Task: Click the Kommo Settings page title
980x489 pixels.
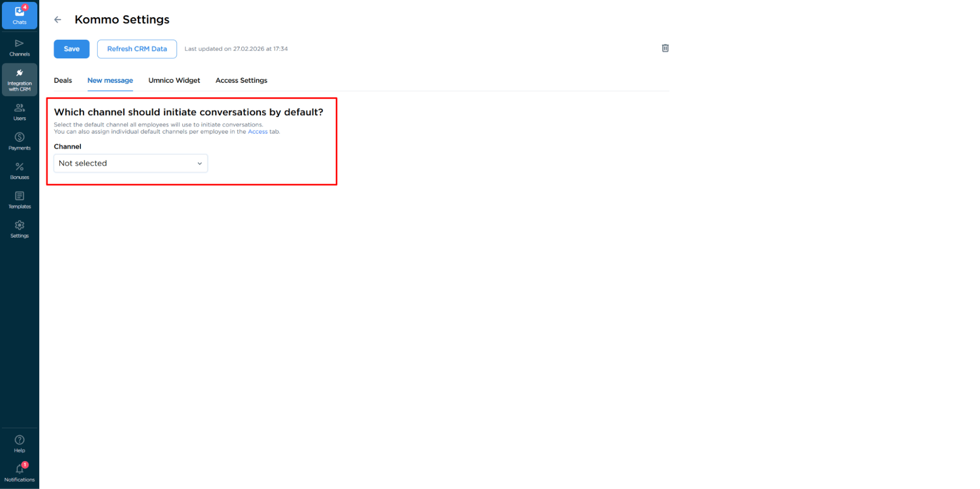Action: pos(122,20)
